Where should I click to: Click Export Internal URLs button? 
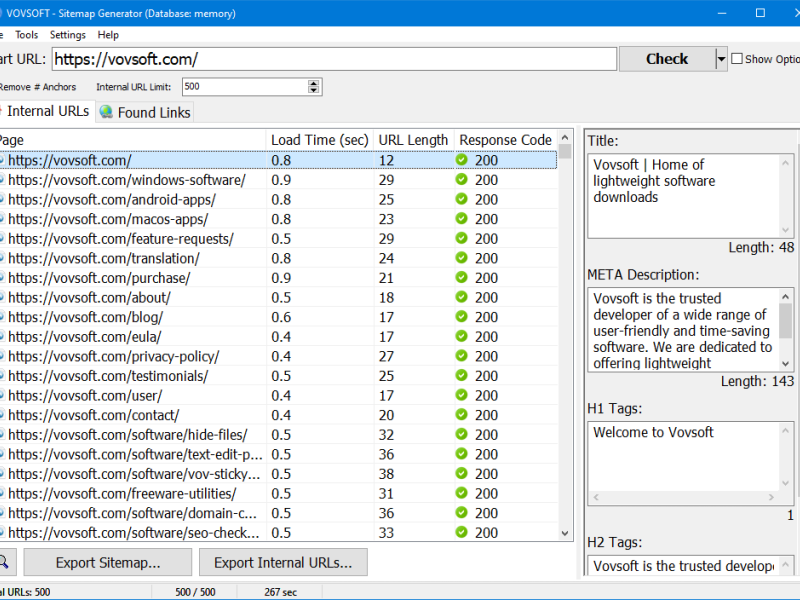coord(283,562)
